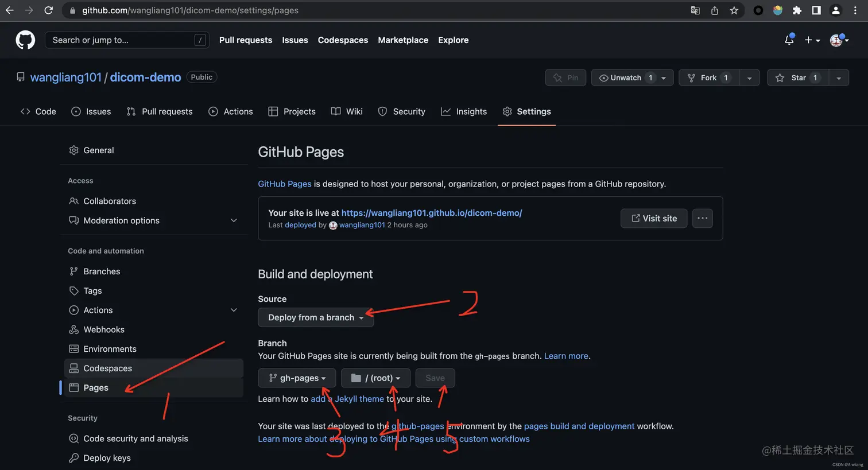The height and width of the screenshot is (470, 868).
Task: Expand the Unwatch dropdown caret
Action: [664, 77]
